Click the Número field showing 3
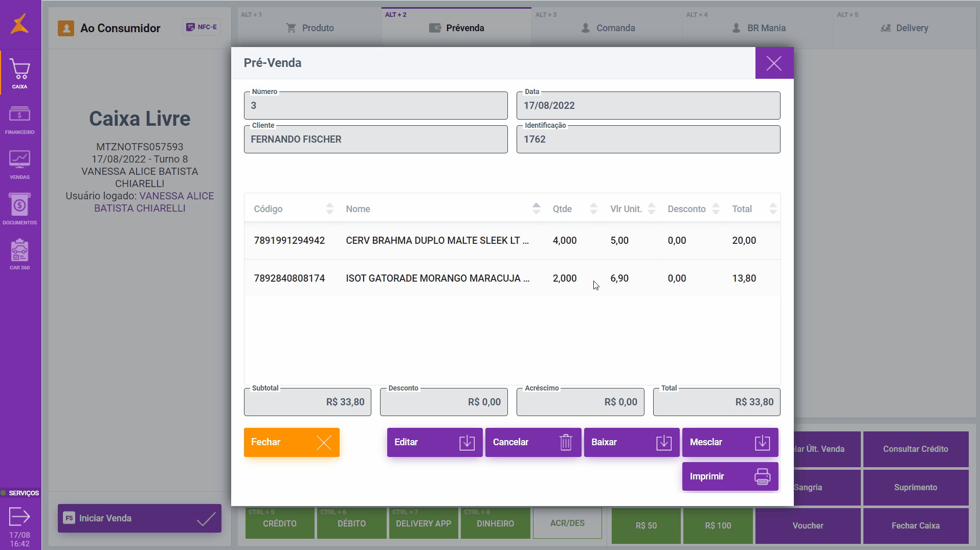The width and height of the screenshot is (980, 550). pyautogui.click(x=376, y=106)
